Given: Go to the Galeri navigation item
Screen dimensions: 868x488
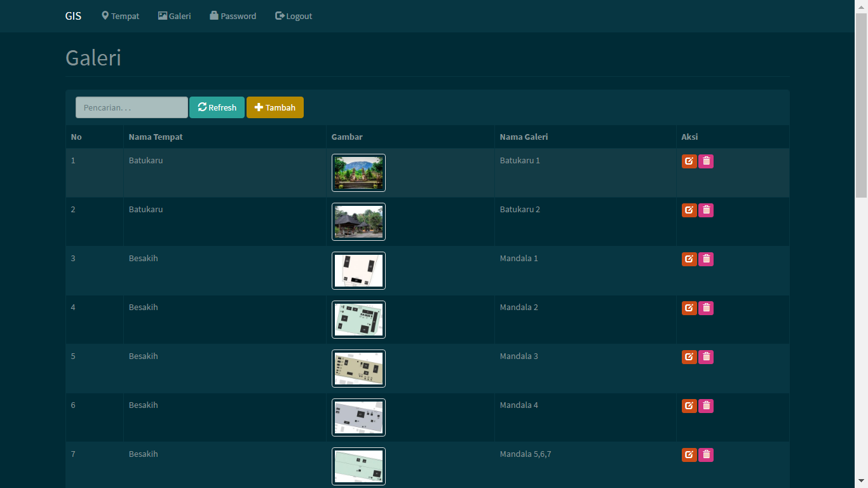Looking at the screenshot, I should click(174, 16).
